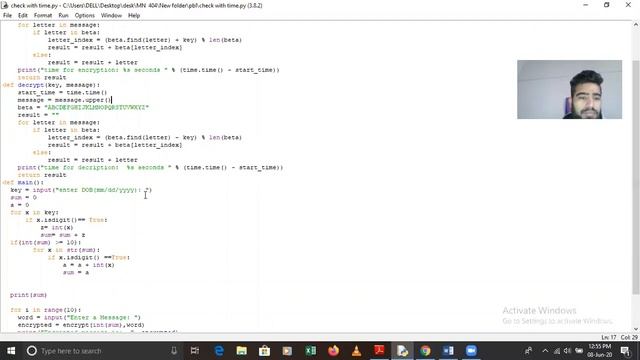Open Adobe Acrobat Reader from the taskbar
This screenshot has width=640, height=360.
click(x=379, y=351)
